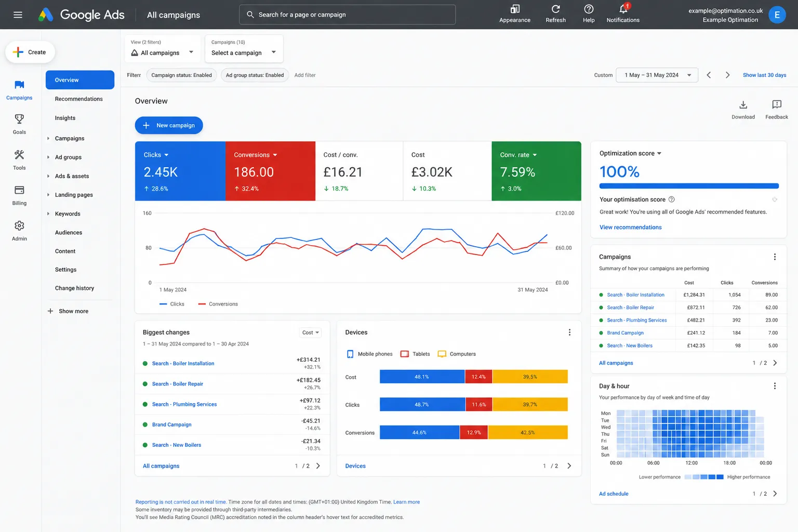
Task: Click Show more in the side menu
Action: (68, 311)
